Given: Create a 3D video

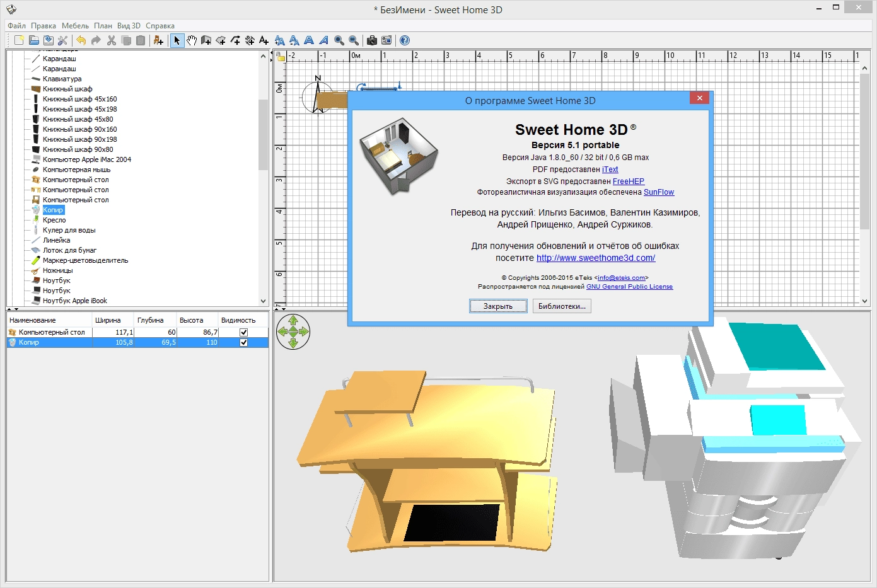Looking at the screenshot, I should click(386, 40).
